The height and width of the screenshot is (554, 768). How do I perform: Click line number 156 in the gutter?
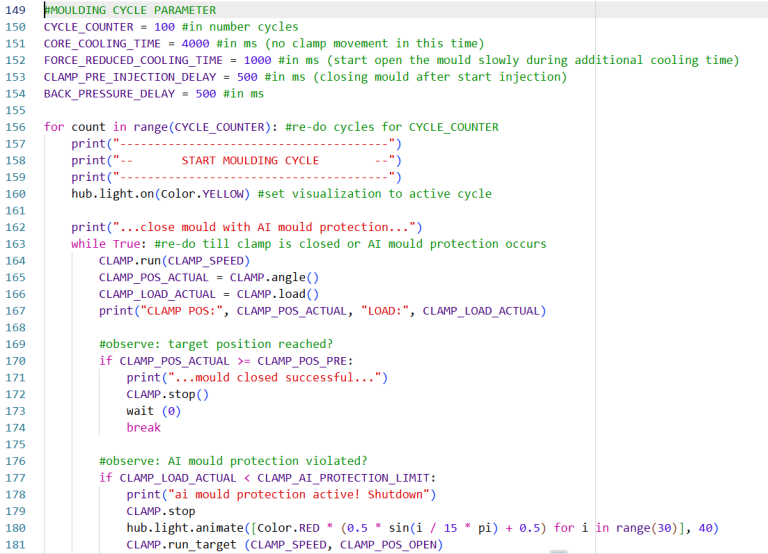15,127
